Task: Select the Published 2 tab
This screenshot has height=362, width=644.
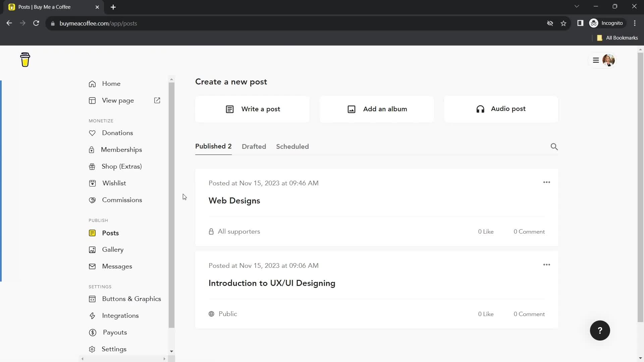Action: 213,146
